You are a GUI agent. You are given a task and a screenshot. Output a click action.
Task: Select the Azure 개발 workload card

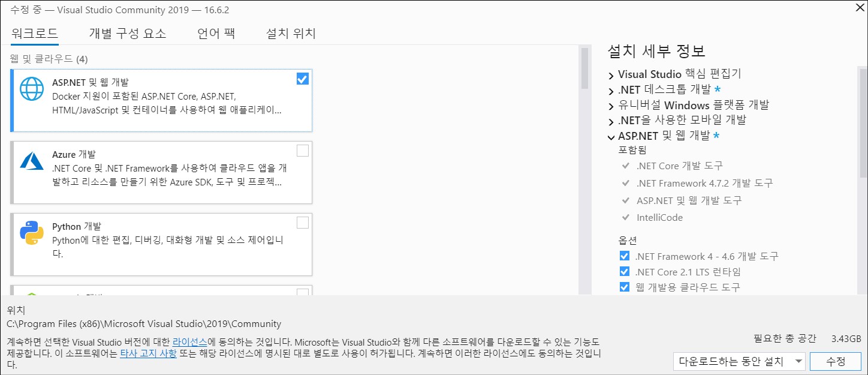tap(161, 172)
